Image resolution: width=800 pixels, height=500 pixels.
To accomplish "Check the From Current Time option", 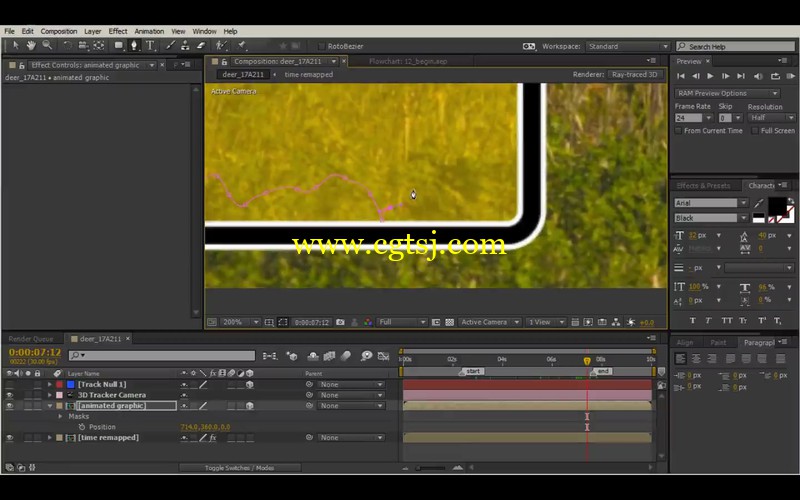I will click(678, 131).
